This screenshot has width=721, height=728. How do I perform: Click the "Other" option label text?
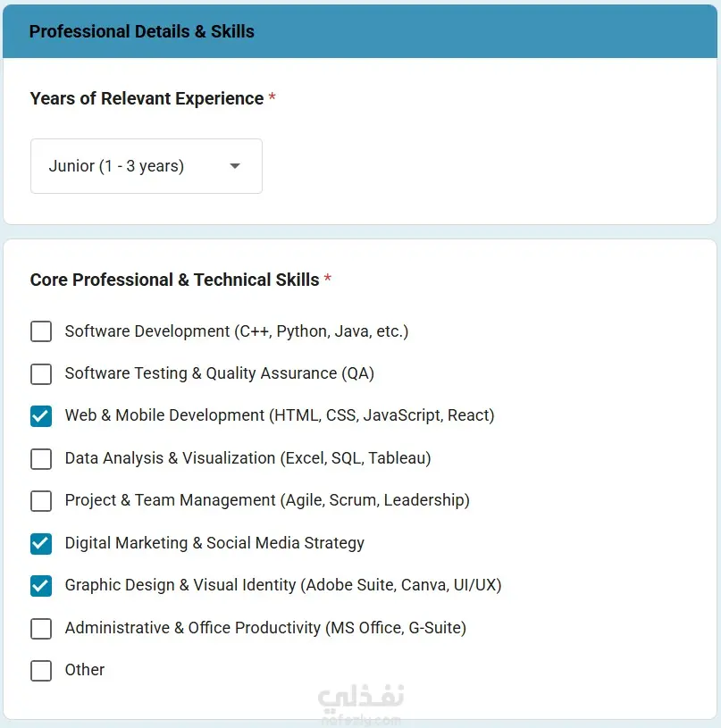coord(85,670)
